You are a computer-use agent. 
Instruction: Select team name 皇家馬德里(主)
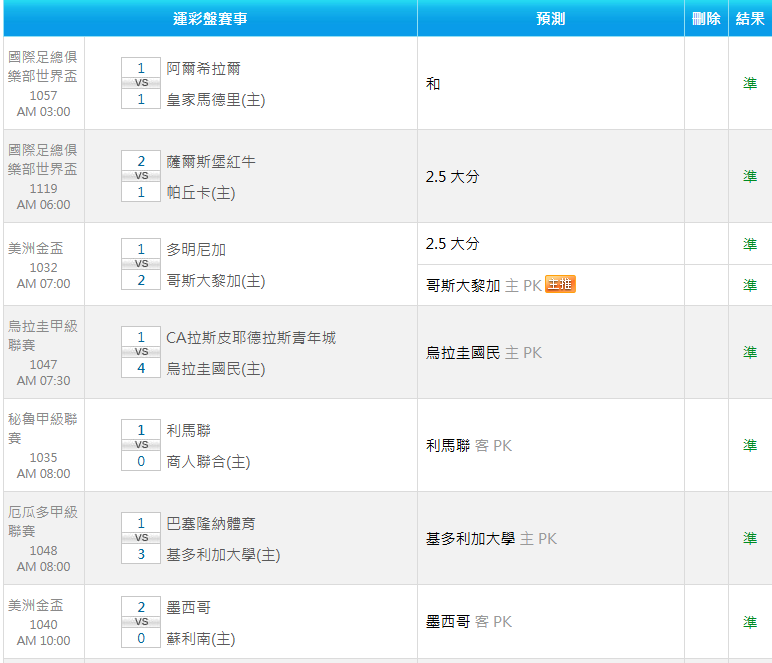coord(216,100)
